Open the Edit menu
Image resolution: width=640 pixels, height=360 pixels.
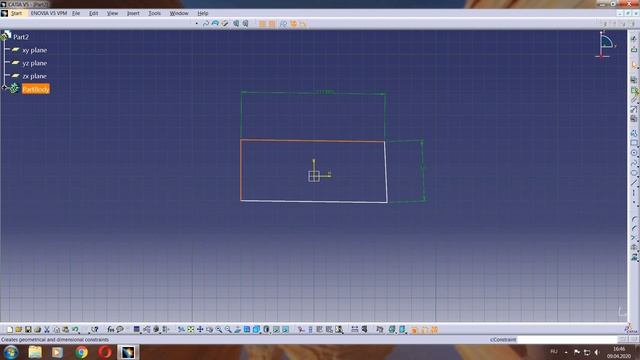click(93, 13)
